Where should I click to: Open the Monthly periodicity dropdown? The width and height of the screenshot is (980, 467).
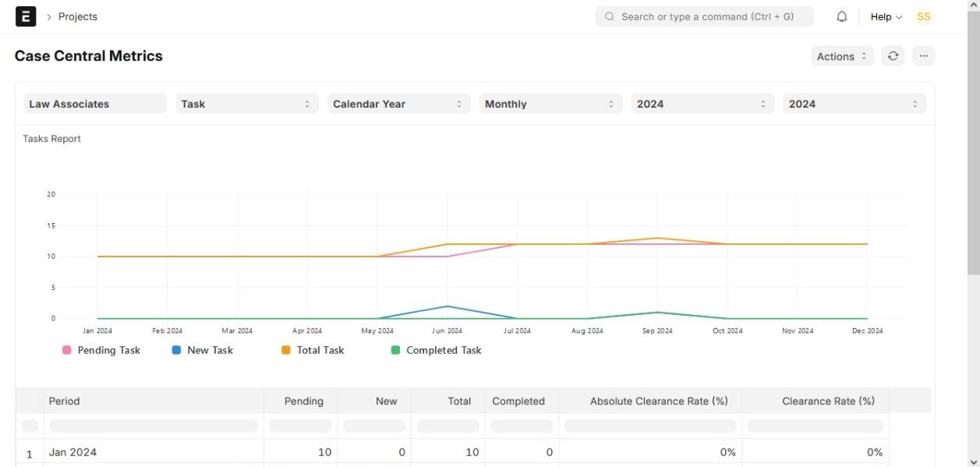click(551, 104)
